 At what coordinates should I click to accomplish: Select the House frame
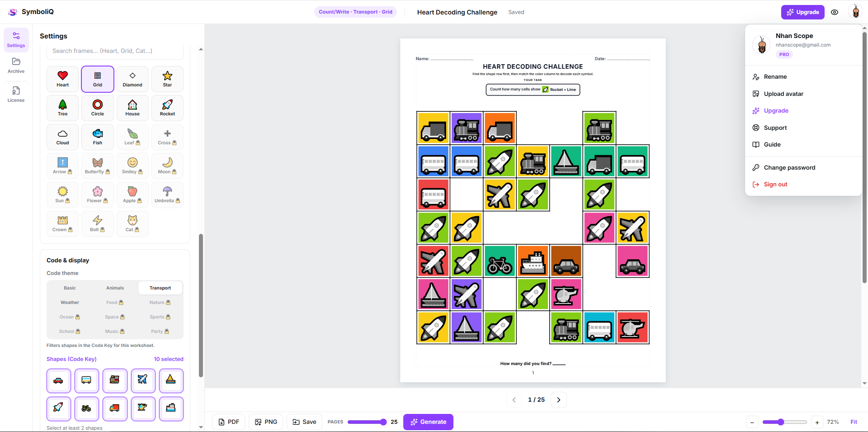tap(132, 108)
